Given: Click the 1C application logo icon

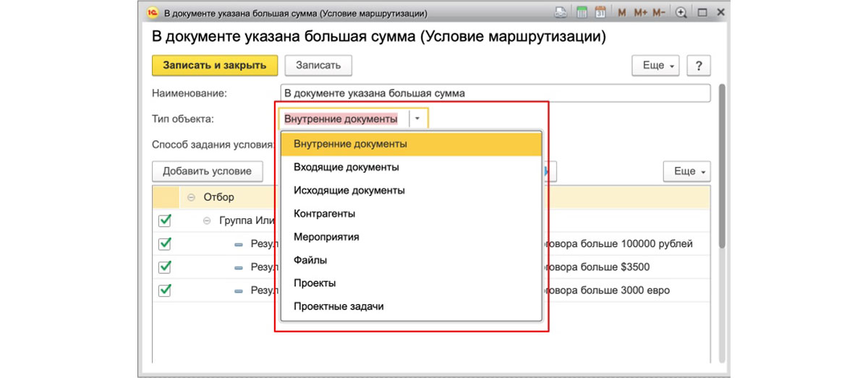Looking at the screenshot, I should [153, 13].
